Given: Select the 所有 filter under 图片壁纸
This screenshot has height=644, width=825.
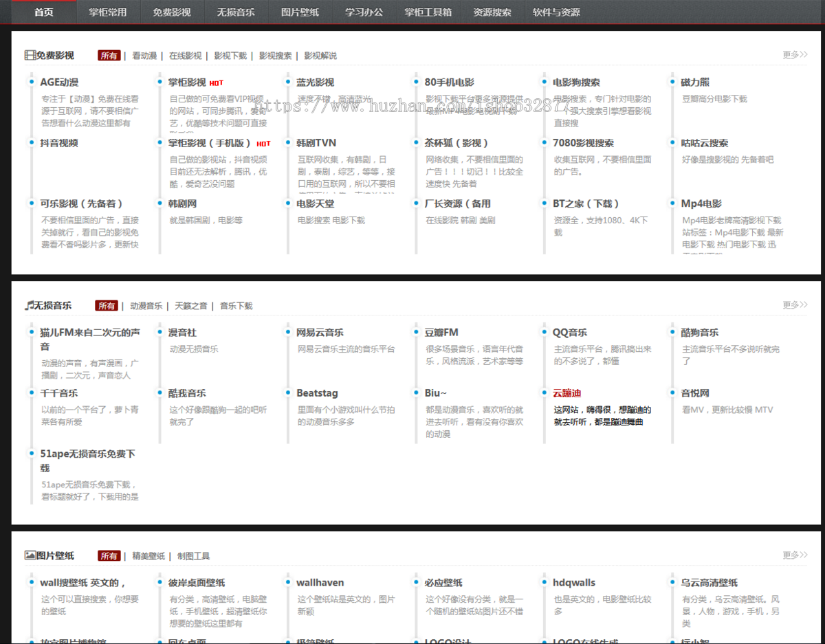Looking at the screenshot, I should pos(109,556).
